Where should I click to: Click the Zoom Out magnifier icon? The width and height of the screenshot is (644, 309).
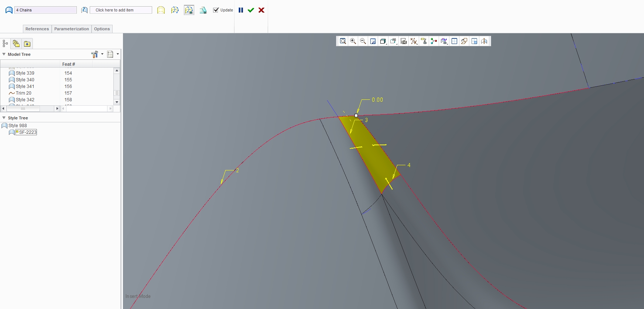tap(363, 41)
